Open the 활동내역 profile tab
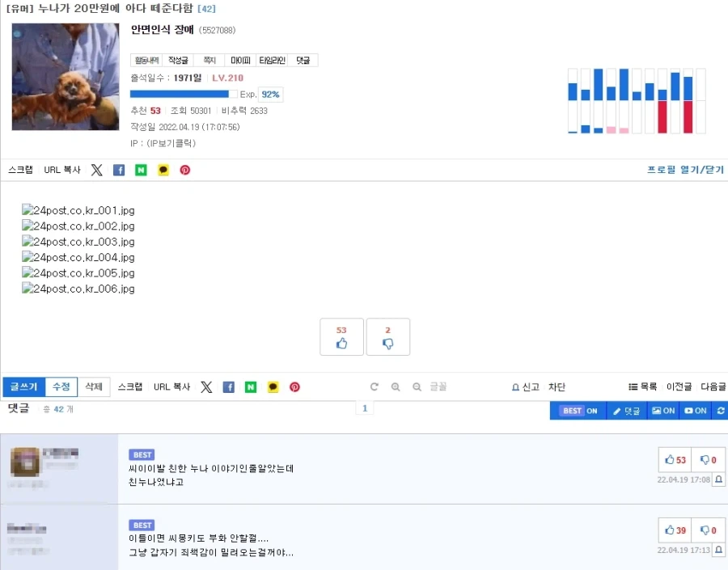Image resolution: width=728 pixels, height=570 pixels. (x=146, y=61)
